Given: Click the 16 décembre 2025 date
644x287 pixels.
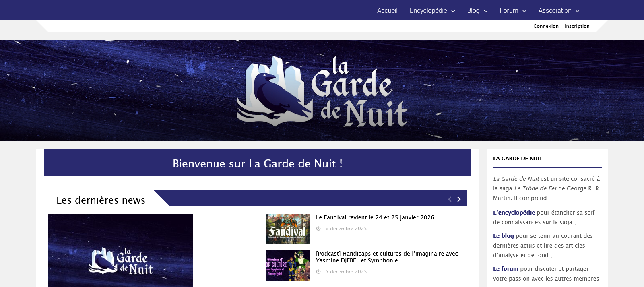Looking at the screenshot, I should point(344,229).
